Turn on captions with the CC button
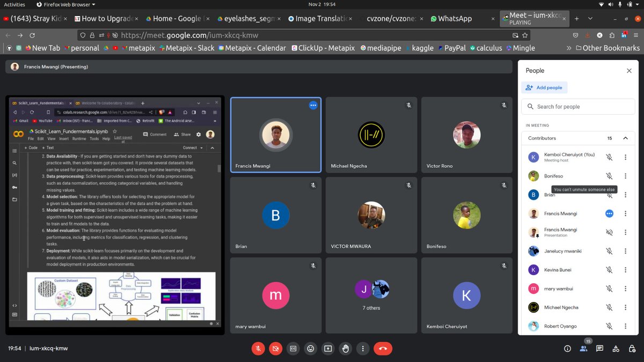644x362 pixels. coord(293,349)
